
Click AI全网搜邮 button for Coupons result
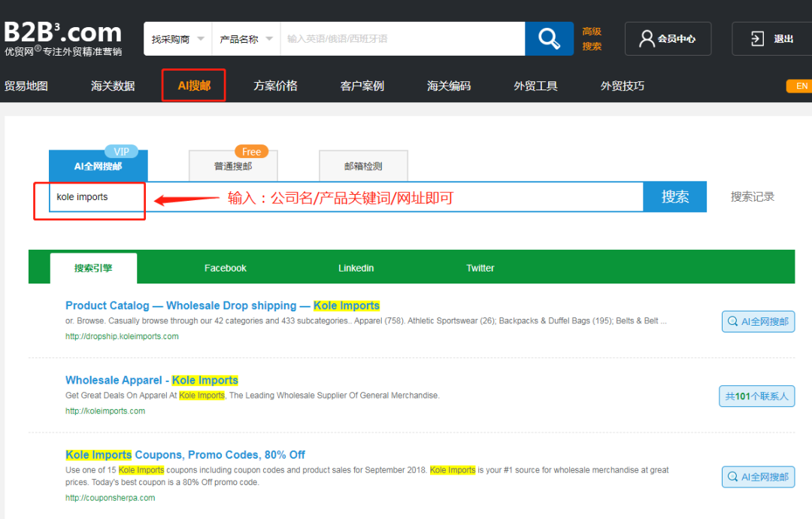pos(758,477)
